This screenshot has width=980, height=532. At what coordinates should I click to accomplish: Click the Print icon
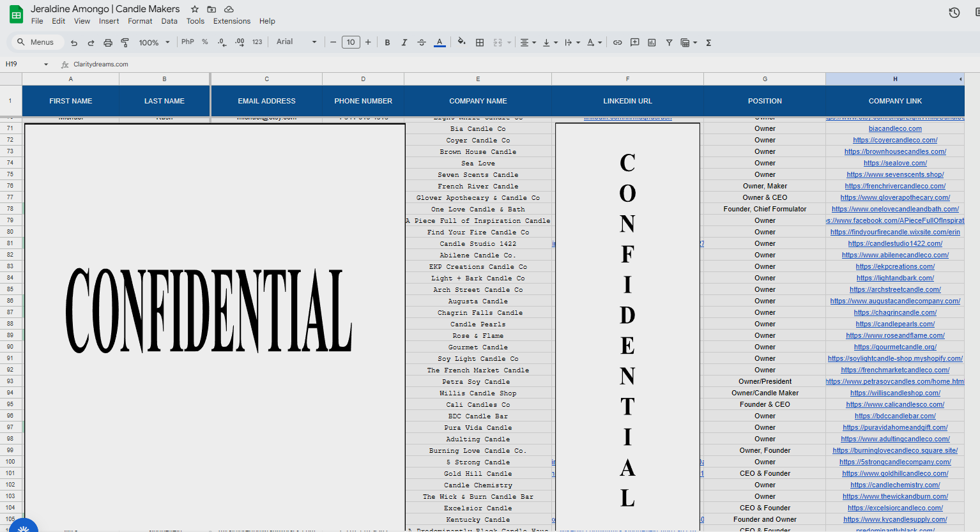point(108,43)
